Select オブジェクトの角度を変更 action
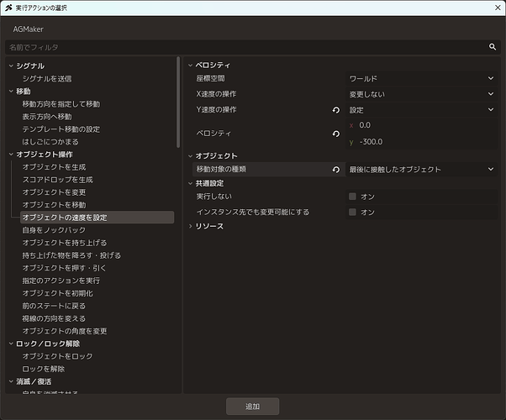 pyautogui.click(x=65, y=331)
